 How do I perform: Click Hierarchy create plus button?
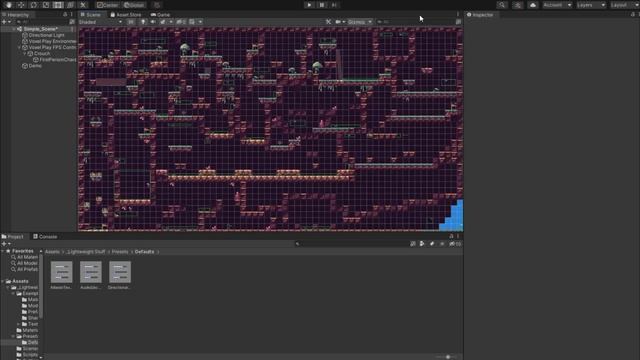click(4, 22)
